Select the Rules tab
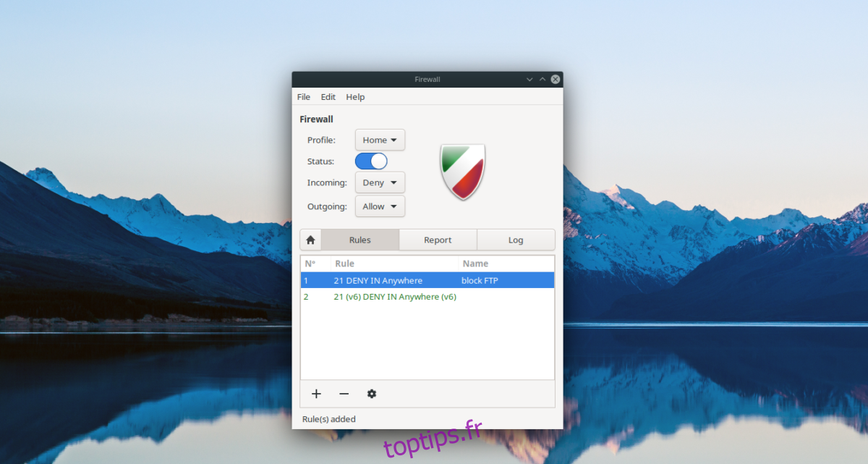 (x=359, y=240)
